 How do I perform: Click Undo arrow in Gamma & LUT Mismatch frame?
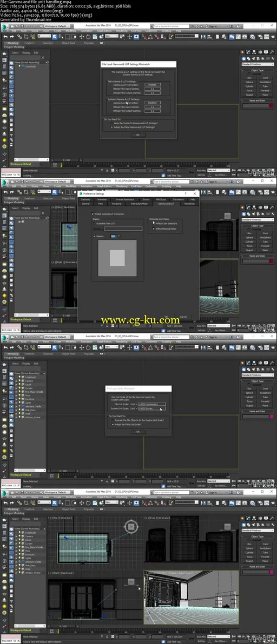pos(5,37)
